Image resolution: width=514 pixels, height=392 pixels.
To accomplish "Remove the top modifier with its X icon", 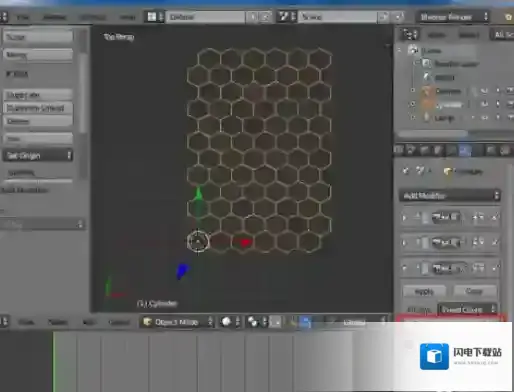I will tap(495, 217).
